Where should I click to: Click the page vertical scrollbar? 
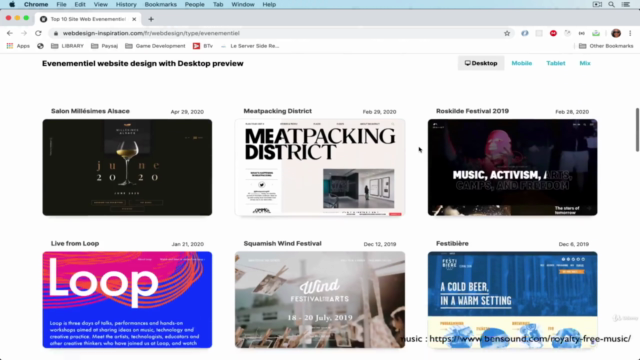point(637,130)
